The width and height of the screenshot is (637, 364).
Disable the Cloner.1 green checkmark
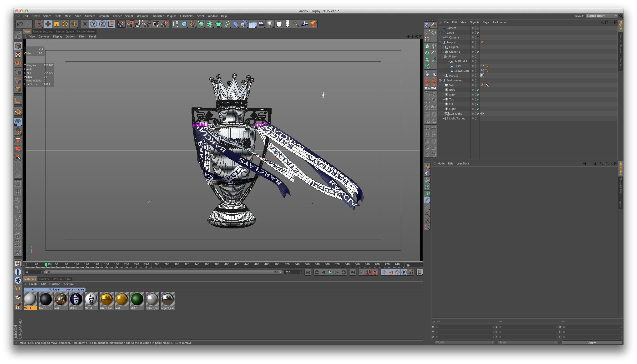pos(478,52)
